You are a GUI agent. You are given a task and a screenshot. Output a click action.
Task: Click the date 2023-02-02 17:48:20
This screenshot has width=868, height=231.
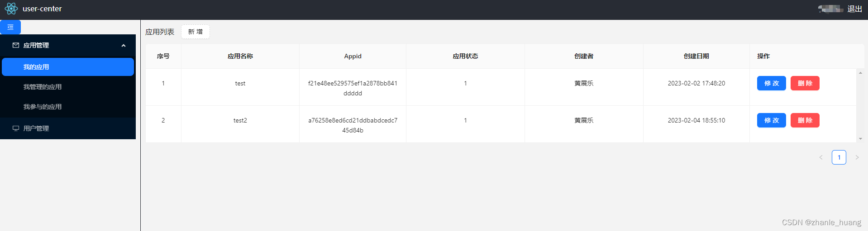pyautogui.click(x=696, y=83)
